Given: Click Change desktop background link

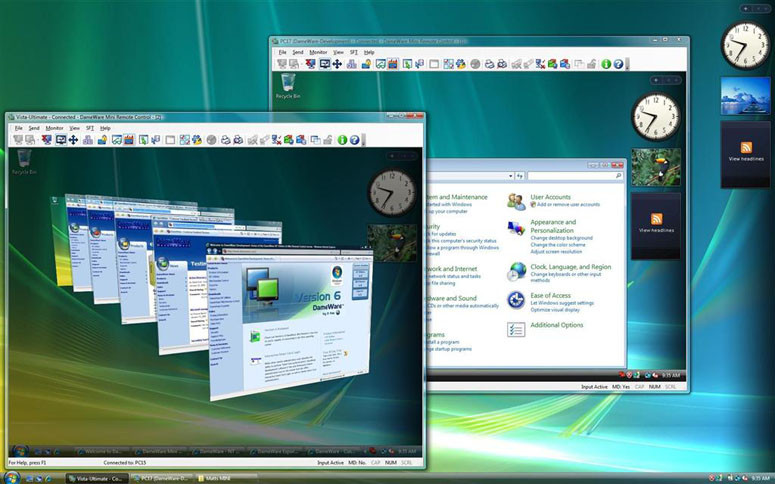Looking at the screenshot, I should click(561, 238).
